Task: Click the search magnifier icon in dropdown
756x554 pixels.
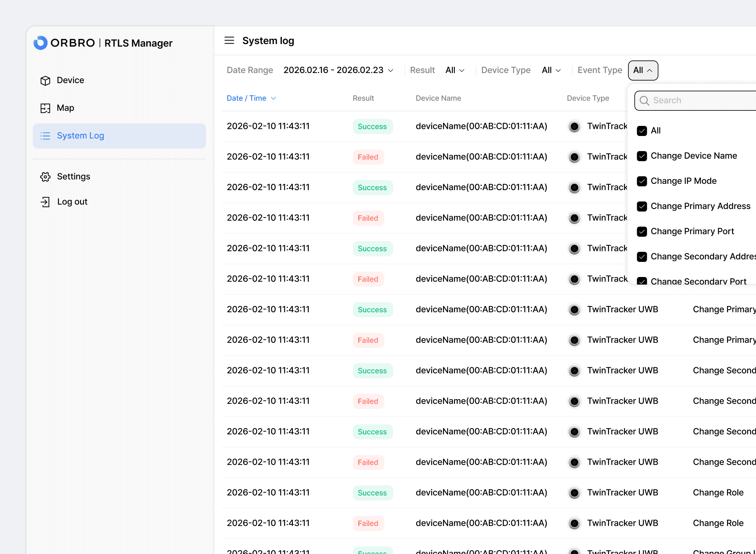Action: pos(644,101)
